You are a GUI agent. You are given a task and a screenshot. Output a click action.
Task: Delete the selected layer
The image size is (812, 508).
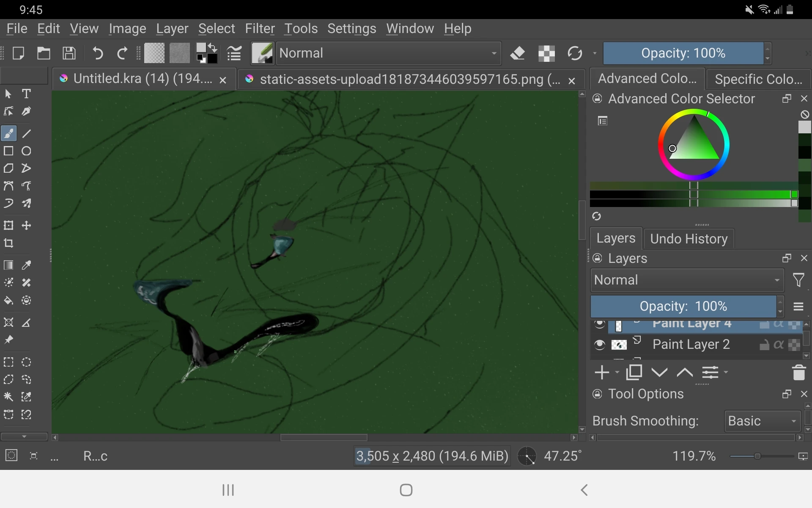coord(799,373)
